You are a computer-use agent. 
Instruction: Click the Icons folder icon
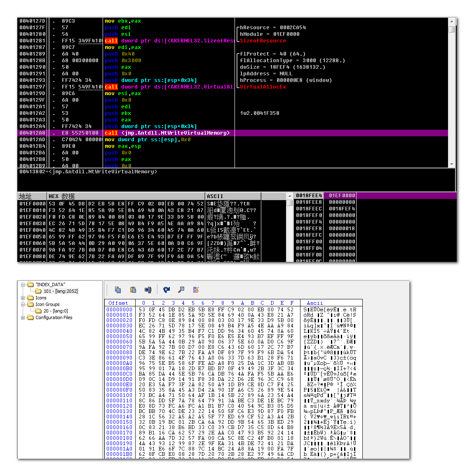coord(31,298)
